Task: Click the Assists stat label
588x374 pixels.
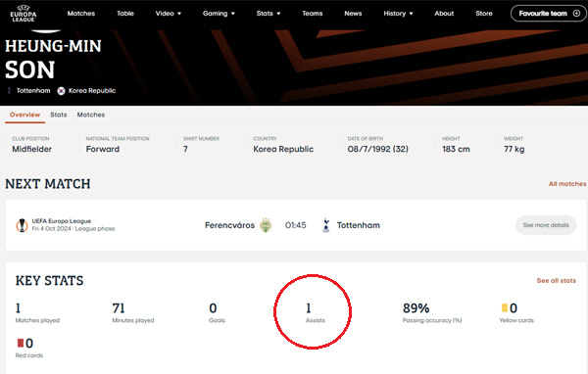Action: [x=316, y=320]
